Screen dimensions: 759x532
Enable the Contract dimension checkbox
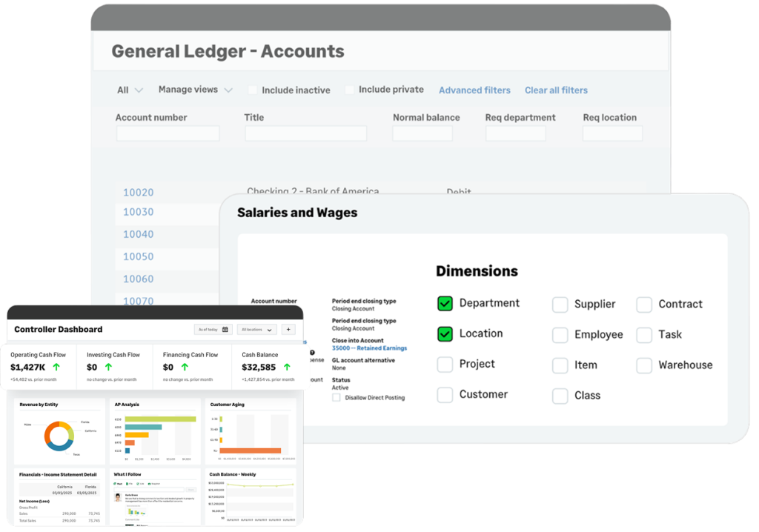click(x=644, y=305)
